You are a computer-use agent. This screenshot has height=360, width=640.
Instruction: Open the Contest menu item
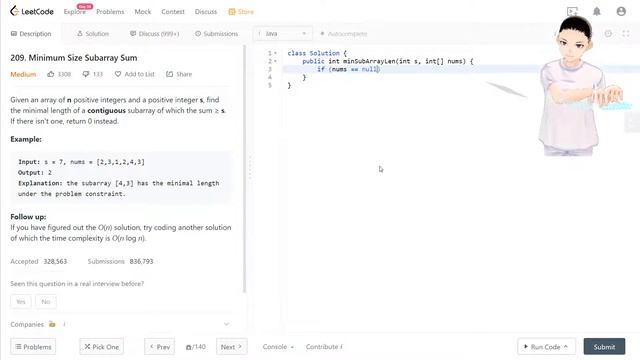tap(173, 12)
